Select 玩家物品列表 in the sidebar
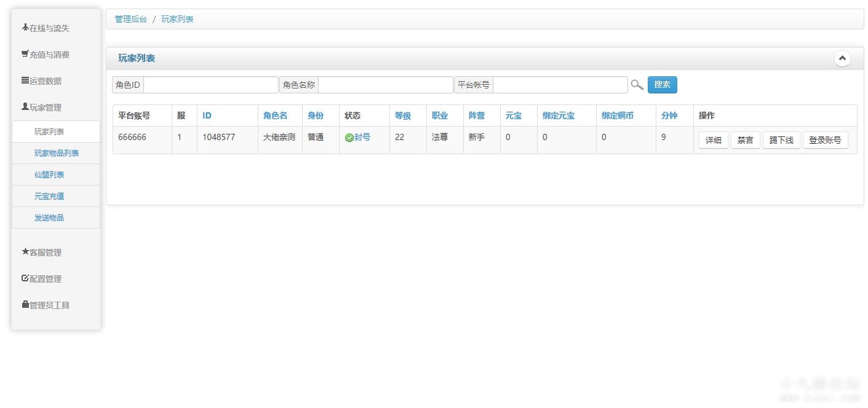 56,153
